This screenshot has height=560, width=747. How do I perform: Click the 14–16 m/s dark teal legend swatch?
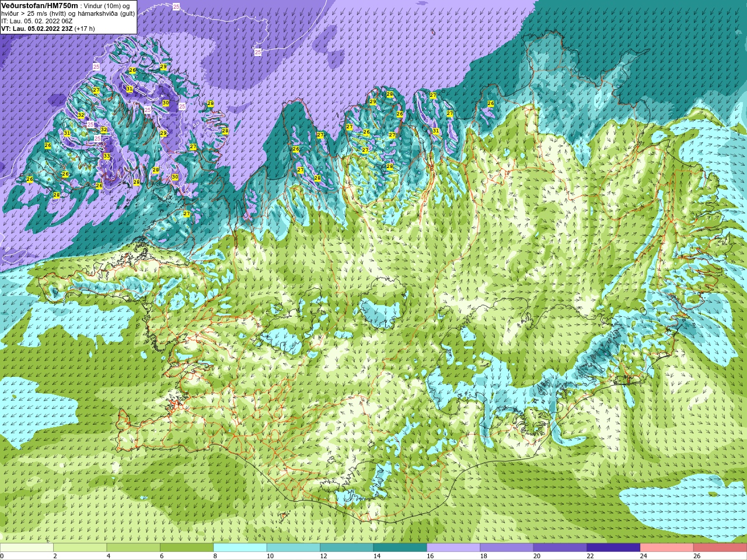(400, 548)
